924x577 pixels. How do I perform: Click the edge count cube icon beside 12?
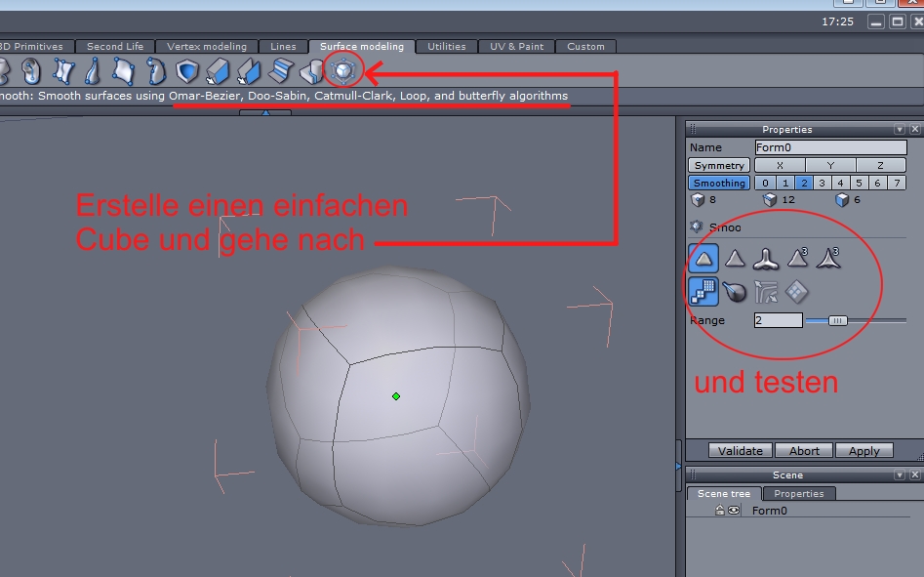(770, 200)
